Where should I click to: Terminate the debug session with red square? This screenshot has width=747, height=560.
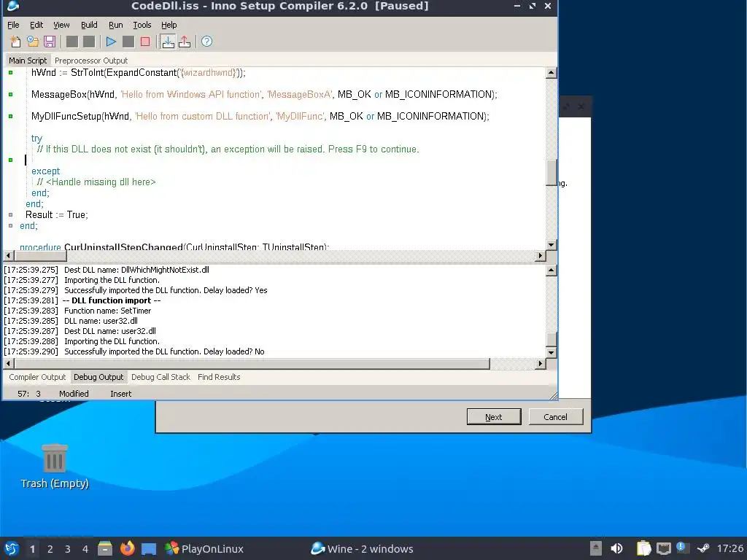(145, 42)
